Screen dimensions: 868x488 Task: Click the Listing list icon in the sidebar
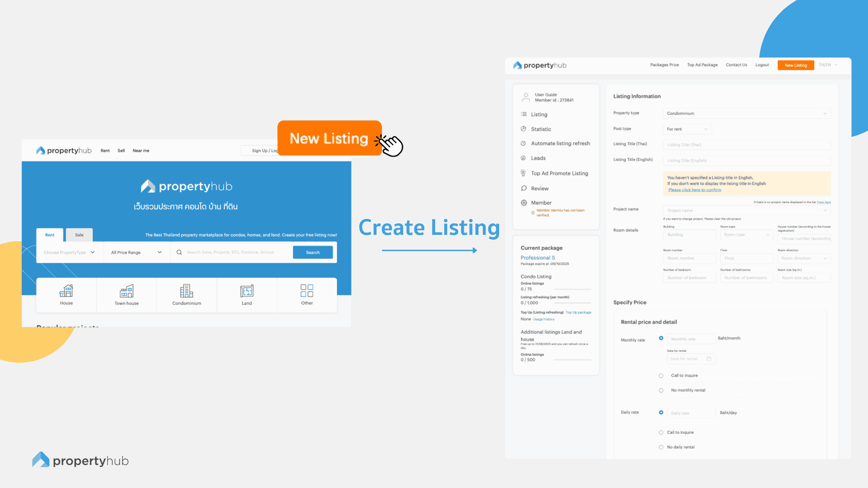pos(524,114)
